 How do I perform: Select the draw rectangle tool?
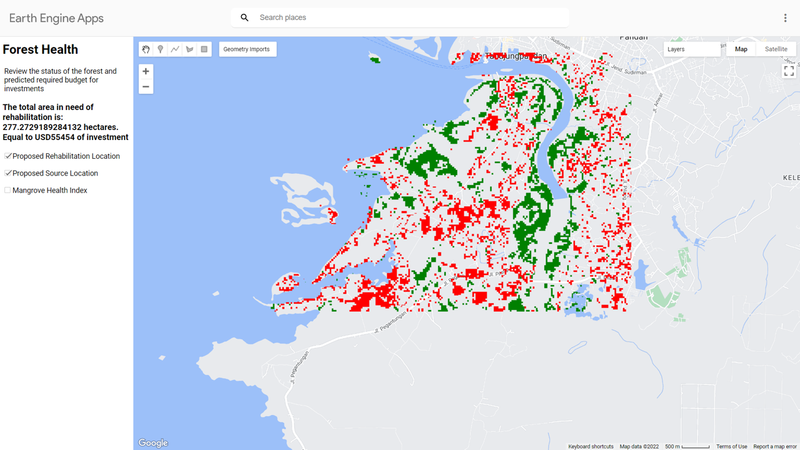coord(204,49)
